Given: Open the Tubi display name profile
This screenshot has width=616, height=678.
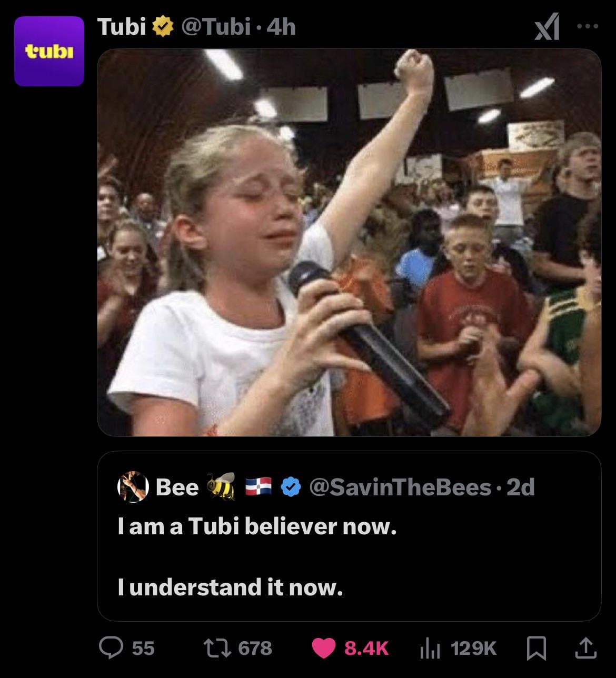Looking at the screenshot, I should (x=122, y=26).
